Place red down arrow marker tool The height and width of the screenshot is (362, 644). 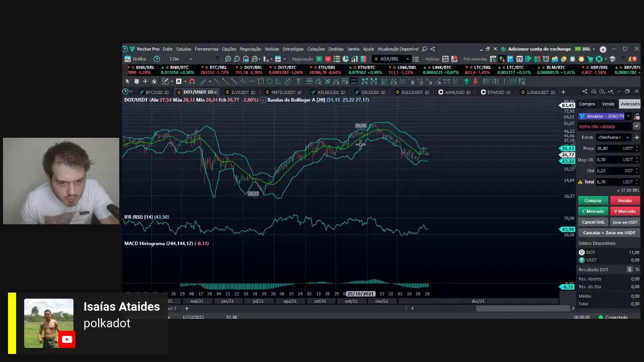pyautogui.click(x=475, y=81)
